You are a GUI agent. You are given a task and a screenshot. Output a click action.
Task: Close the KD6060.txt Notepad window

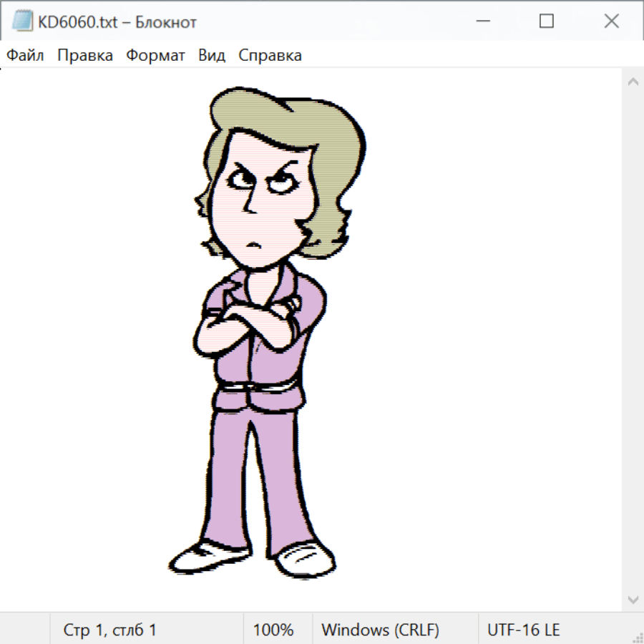pos(611,21)
